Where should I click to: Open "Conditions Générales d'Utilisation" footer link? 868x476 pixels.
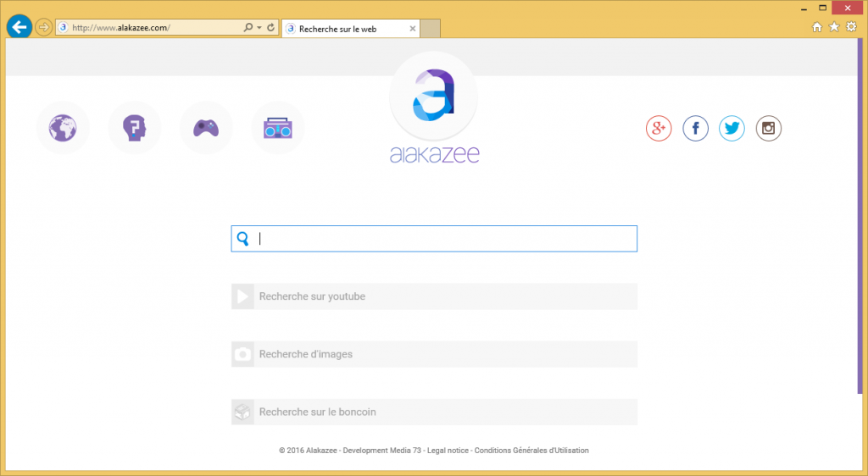[531, 451]
